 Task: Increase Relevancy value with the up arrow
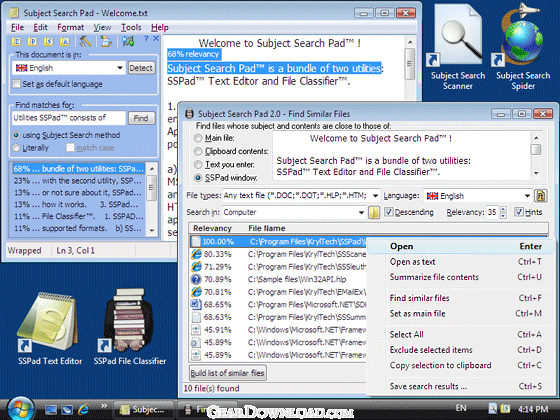(503, 209)
